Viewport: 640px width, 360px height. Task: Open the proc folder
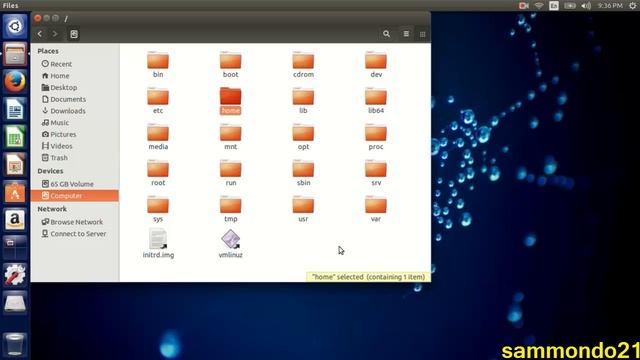pos(376,136)
